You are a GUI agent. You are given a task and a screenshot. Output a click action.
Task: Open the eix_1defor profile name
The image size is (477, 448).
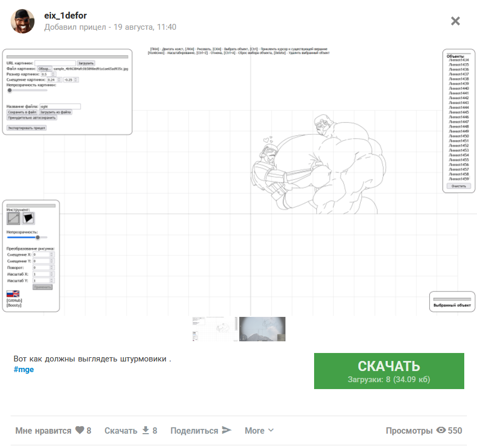coord(65,15)
